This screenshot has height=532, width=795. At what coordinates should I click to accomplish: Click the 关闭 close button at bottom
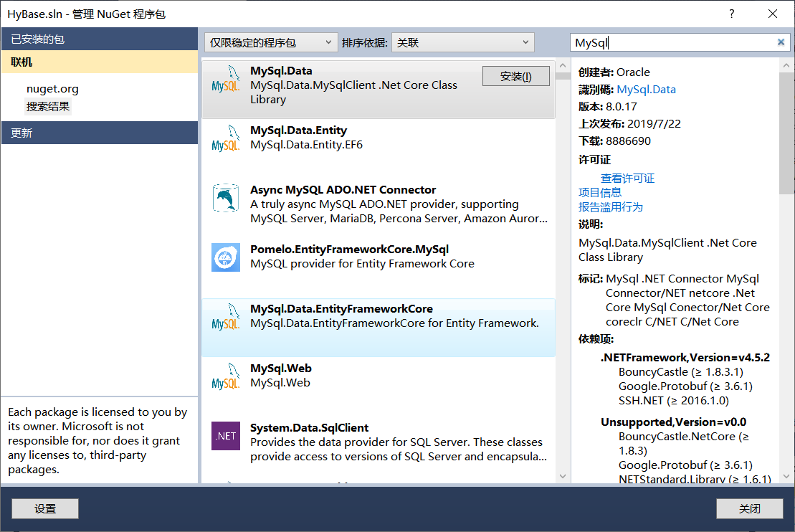pyautogui.click(x=749, y=508)
